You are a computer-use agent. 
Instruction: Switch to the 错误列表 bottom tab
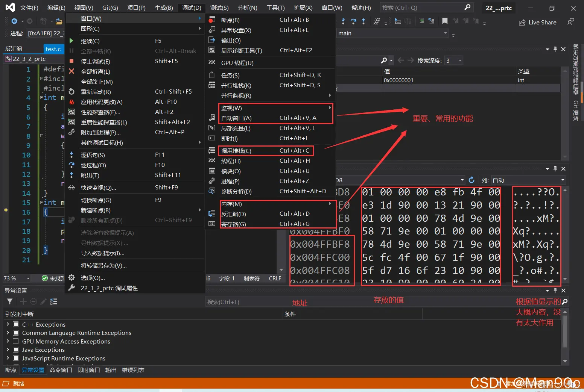tap(133, 370)
